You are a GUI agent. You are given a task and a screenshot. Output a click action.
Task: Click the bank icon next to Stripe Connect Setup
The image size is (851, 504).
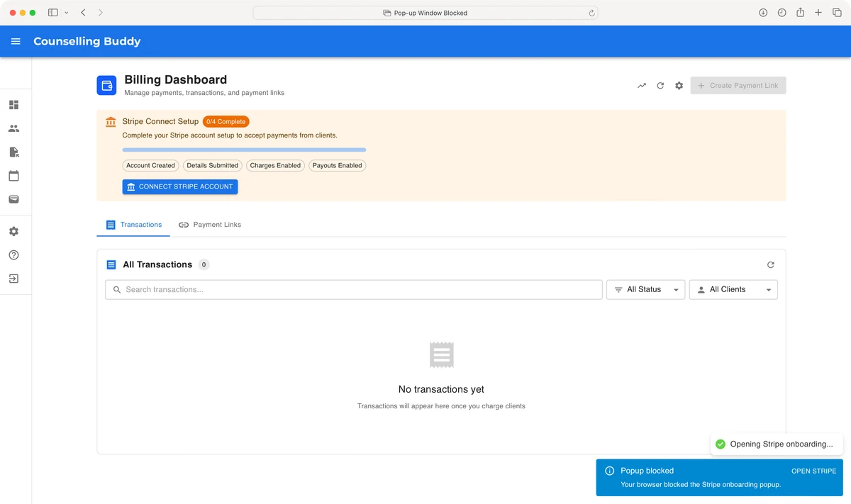click(x=111, y=121)
